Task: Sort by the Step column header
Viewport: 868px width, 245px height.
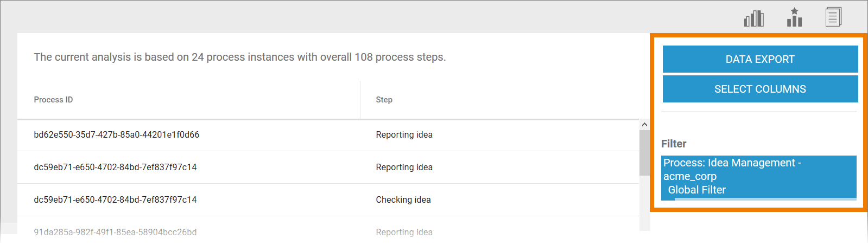Action: pyautogui.click(x=384, y=100)
